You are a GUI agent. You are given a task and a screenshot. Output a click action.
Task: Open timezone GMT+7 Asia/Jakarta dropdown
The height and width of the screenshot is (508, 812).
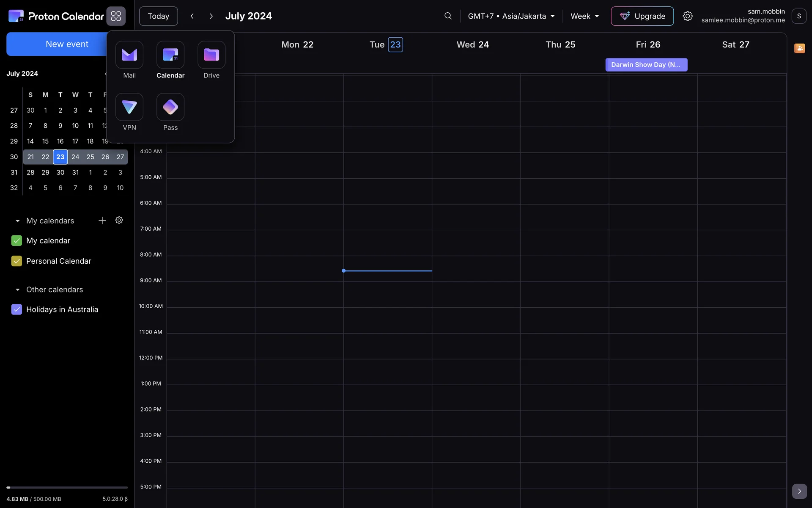511,16
